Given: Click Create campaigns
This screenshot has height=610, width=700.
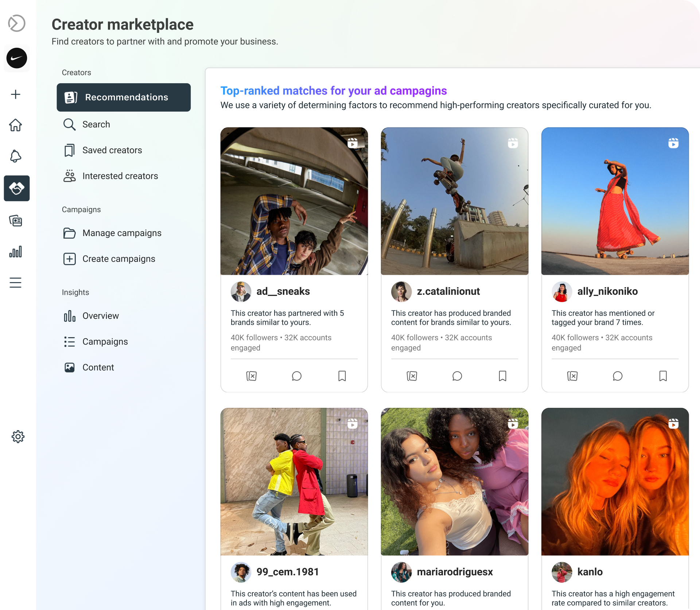Looking at the screenshot, I should click(x=118, y=259).
